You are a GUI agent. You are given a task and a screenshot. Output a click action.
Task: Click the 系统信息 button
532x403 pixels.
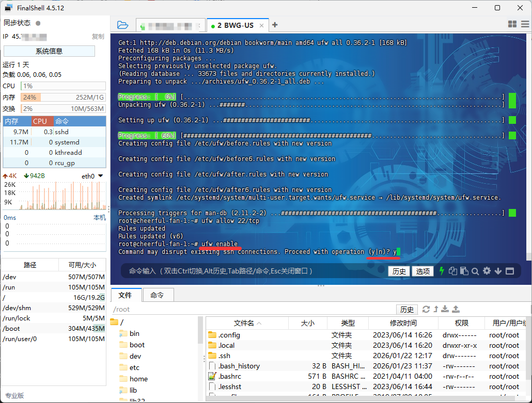(49, 51)
